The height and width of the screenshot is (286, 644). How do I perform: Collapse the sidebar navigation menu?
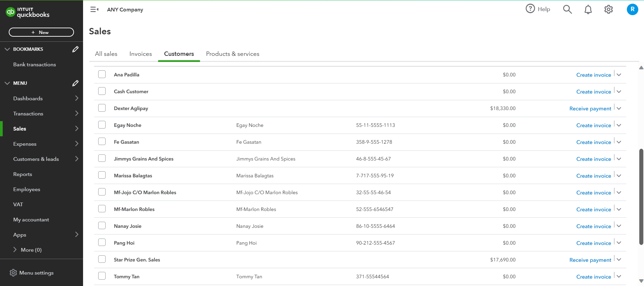click(94, 9)
